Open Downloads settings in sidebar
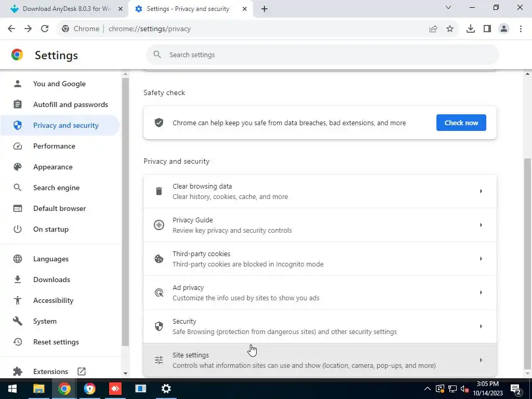The height and width of the screenshot is (399, 532). point(60,280)
